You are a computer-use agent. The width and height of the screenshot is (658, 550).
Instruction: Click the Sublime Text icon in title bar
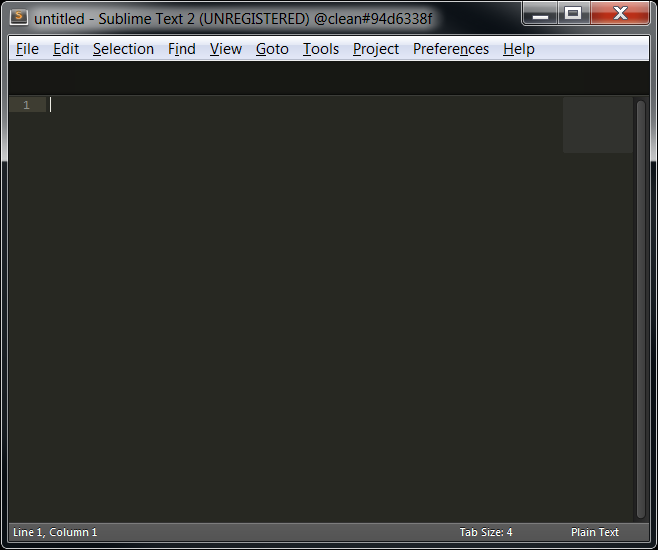point(19,17)
